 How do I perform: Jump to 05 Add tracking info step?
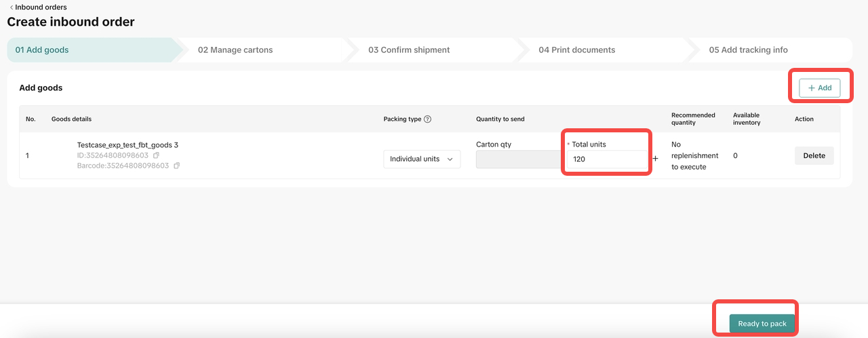(x=748, y=50)
